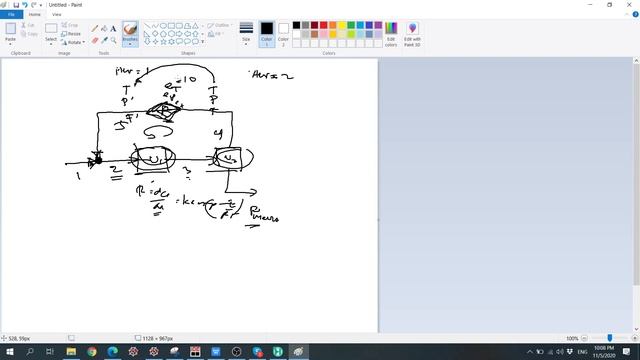
Task: Open the Rotate dropdown
Action: click(x=73, y=42)
